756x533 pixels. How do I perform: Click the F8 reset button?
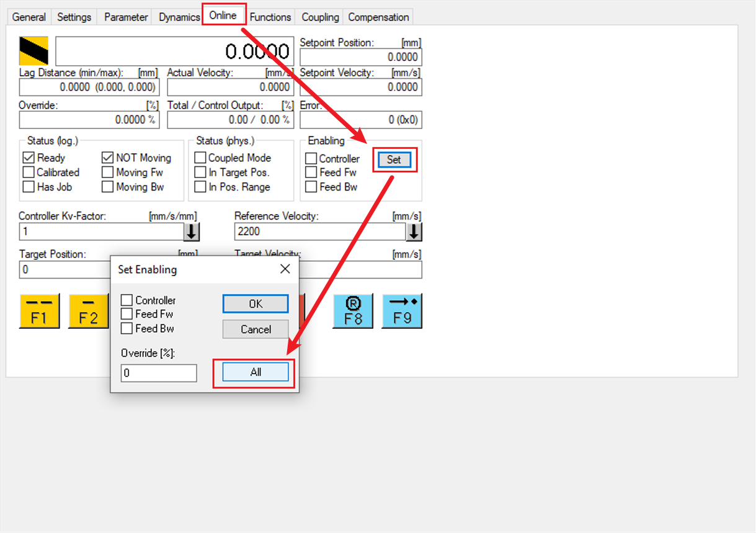(x=353, y=311)
